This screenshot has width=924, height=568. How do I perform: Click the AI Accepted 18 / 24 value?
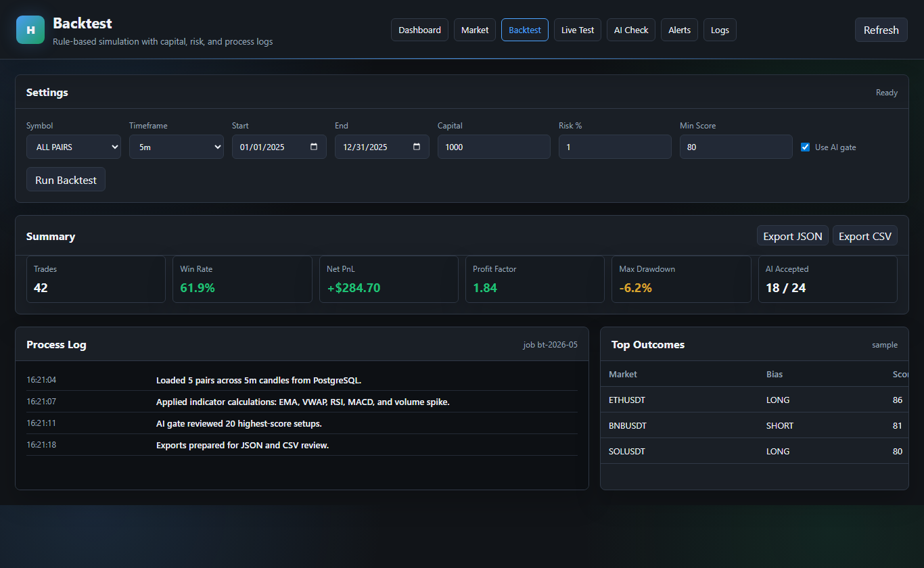tap(785, 288)
